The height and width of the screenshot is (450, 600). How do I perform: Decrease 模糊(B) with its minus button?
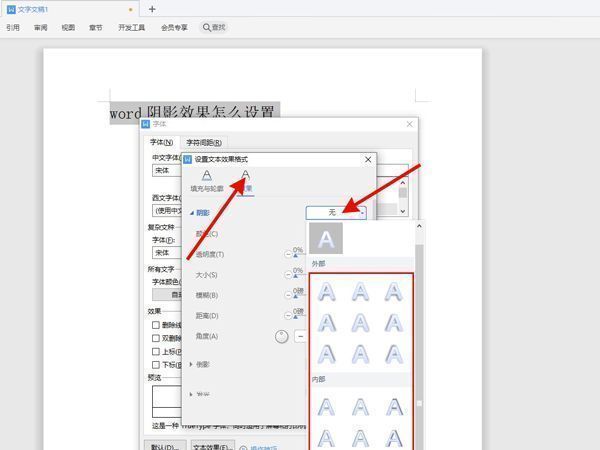[x=288, y=295]
